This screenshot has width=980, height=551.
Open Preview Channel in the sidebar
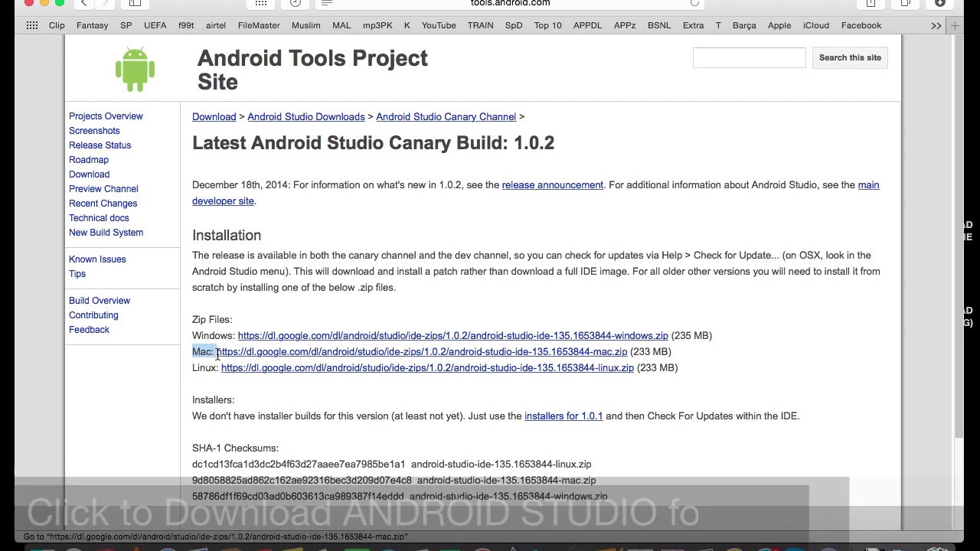(103, 189)
